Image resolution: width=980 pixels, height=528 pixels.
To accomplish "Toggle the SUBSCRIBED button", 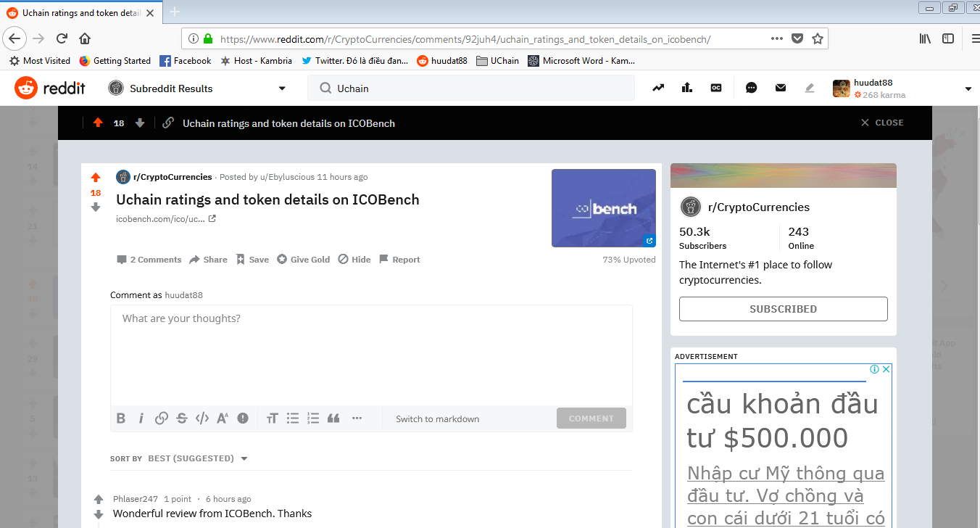I will pos(784,309).
